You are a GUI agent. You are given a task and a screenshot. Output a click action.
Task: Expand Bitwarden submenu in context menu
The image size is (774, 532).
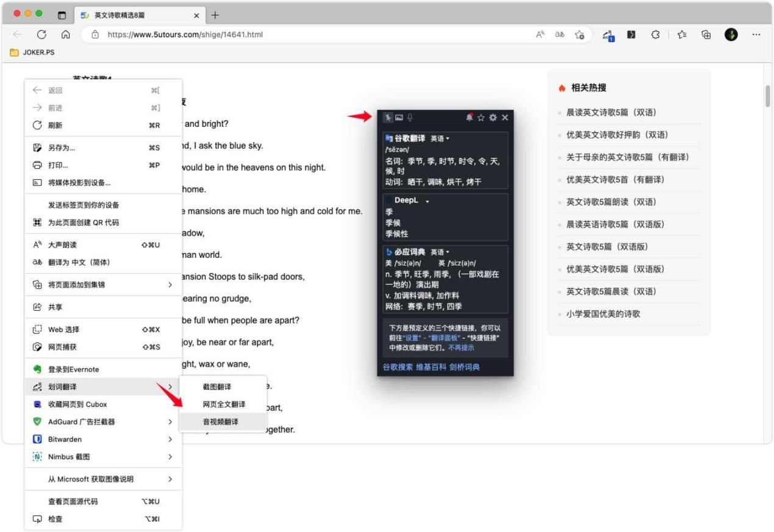103,439
